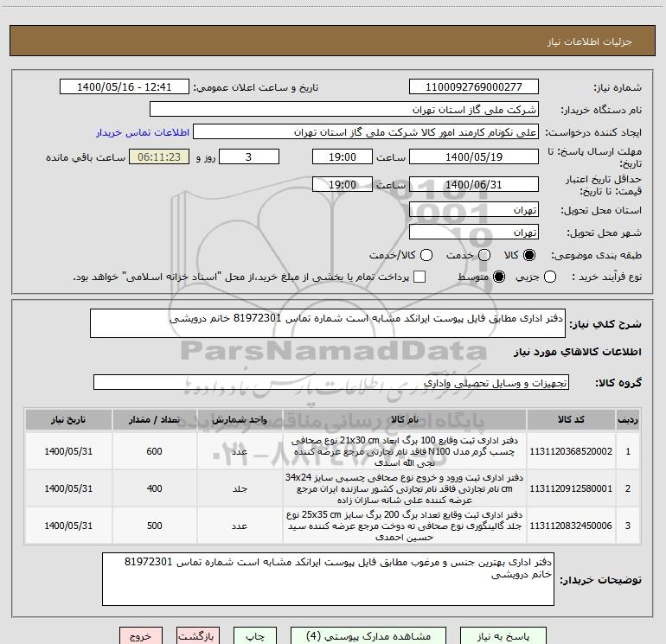Click the need date 1400/05/31 in row 3

tap(68, 526)
